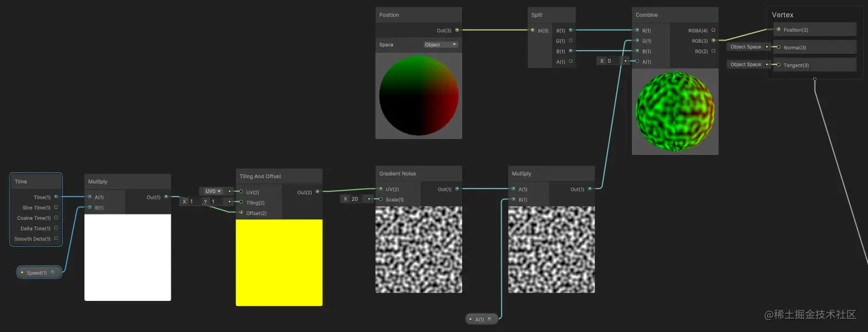Click the RGB(3) output port on Combine node
Image resolution: width=868 pixels, height=332 pixels.
tap(713, 41)
